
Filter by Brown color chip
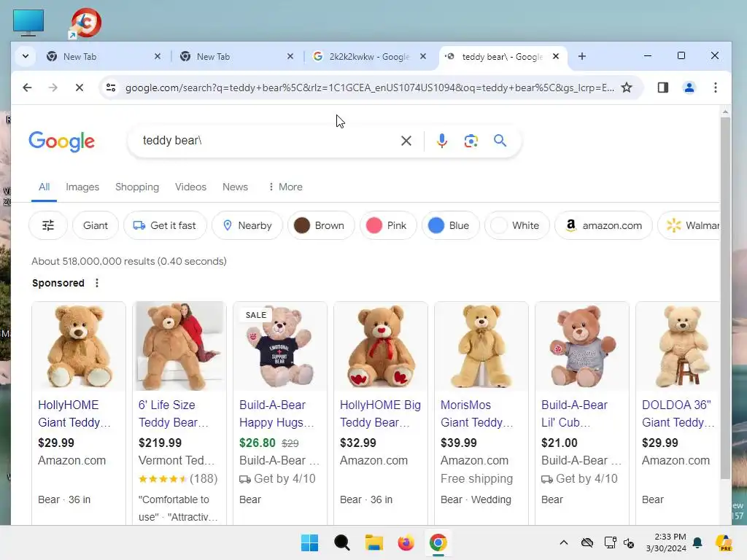click(321, 225)
